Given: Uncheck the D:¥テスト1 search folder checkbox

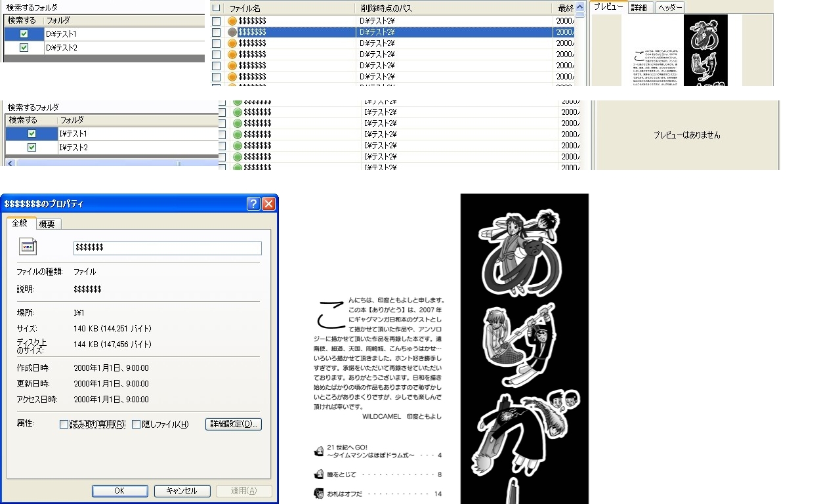Looking at the screenshot, I should point(24,33).
